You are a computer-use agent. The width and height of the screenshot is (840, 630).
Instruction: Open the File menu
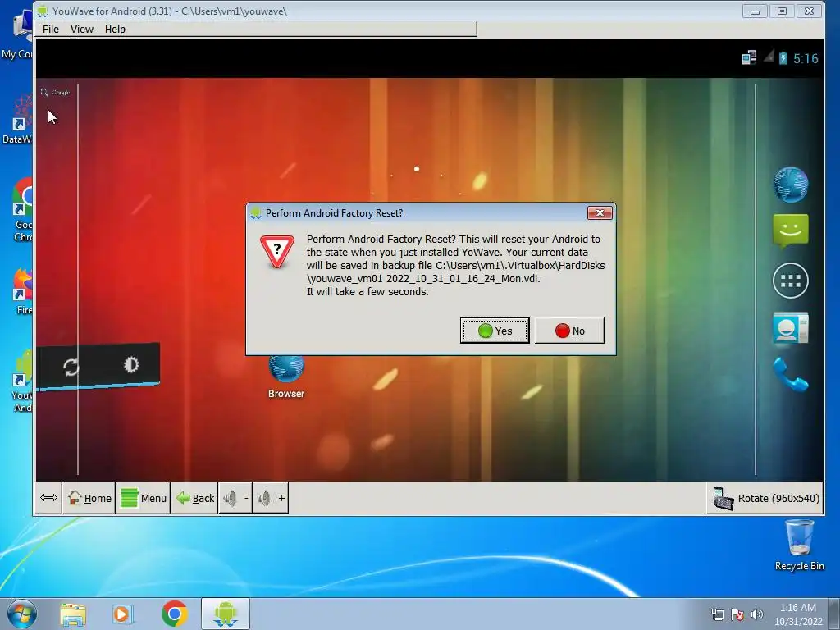pos(50,29)
